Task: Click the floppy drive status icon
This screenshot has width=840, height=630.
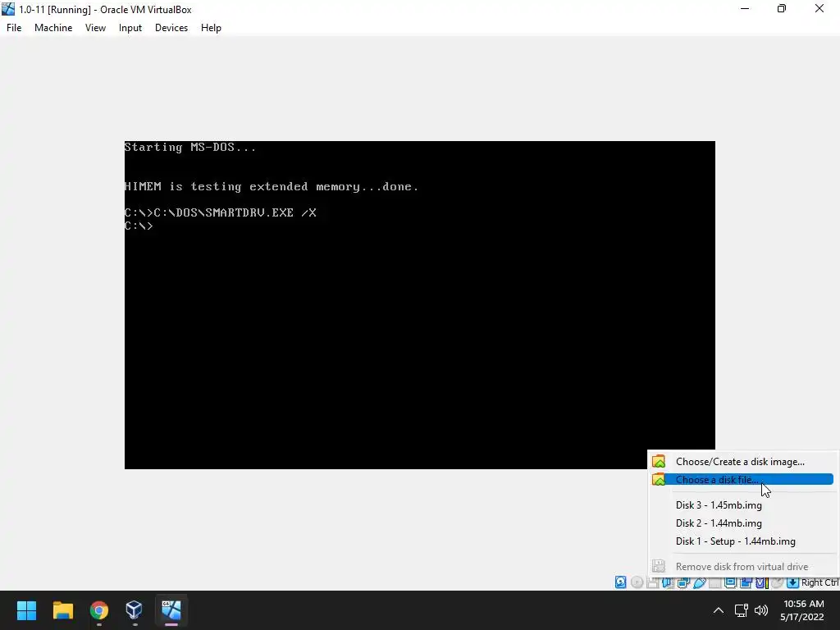Action: [x=652, y=582]
